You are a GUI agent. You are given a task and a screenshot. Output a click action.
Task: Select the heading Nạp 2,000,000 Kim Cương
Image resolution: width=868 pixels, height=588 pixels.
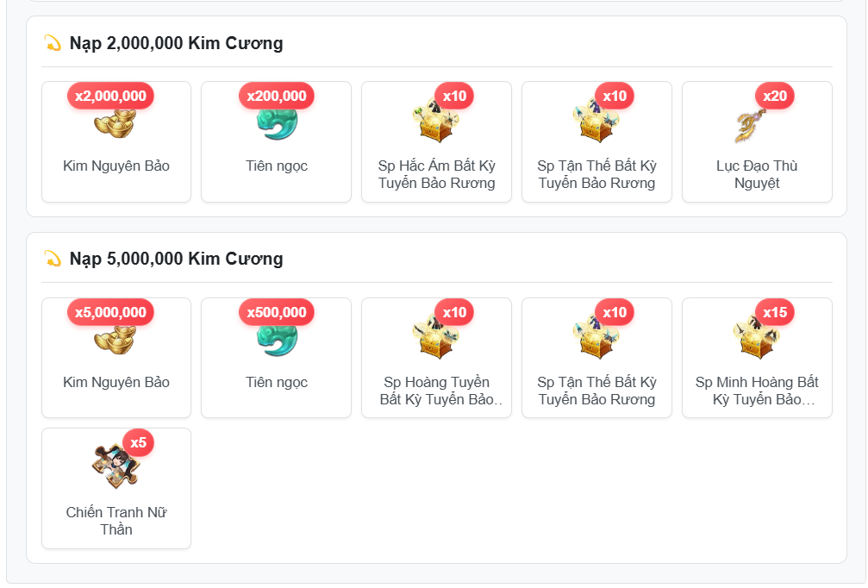point(176,43)
